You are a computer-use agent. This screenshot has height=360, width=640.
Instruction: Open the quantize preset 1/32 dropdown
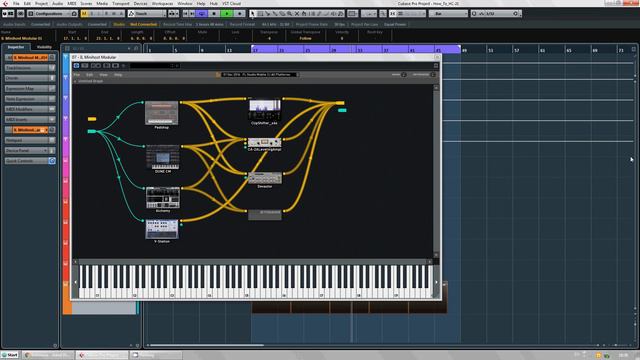(x=496, y=13)
